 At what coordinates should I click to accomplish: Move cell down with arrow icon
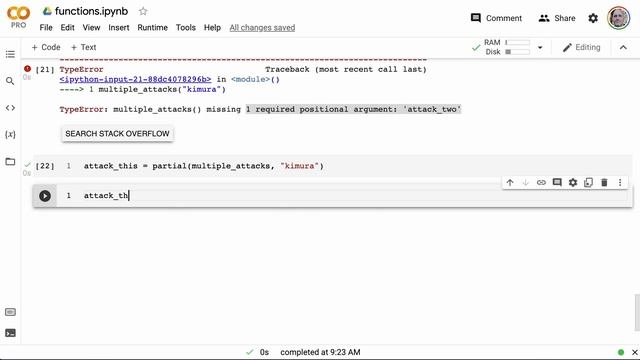(526, 182)
